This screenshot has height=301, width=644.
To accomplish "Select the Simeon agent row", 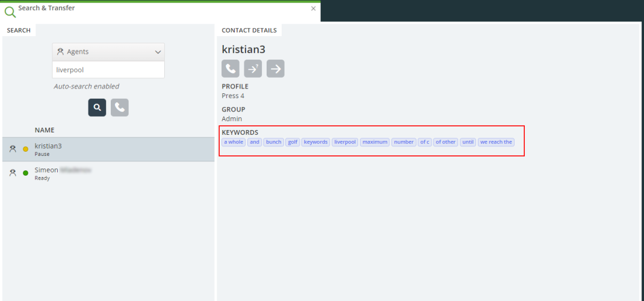I will click(x=108, y=173).
